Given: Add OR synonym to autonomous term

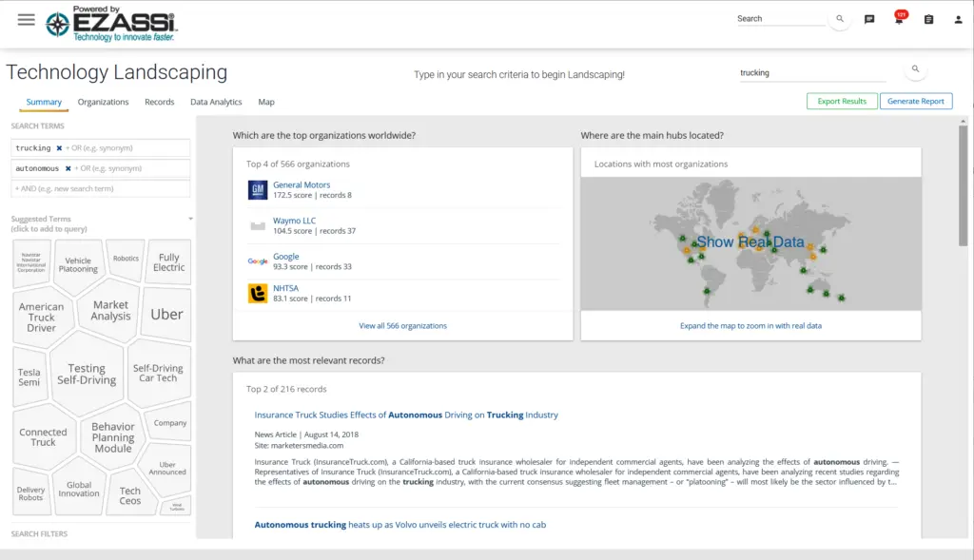Looking at the screenshot, I should click(x=108, y=168).
